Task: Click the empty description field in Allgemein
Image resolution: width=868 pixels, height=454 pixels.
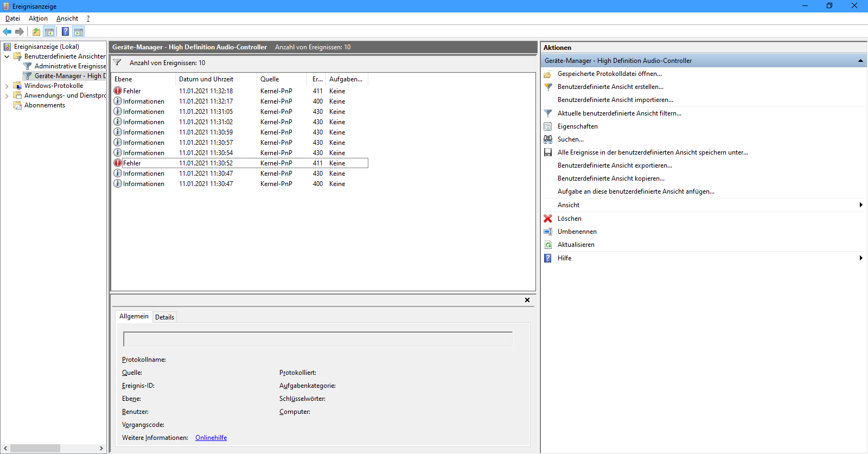Action: (x=318, y=339)
